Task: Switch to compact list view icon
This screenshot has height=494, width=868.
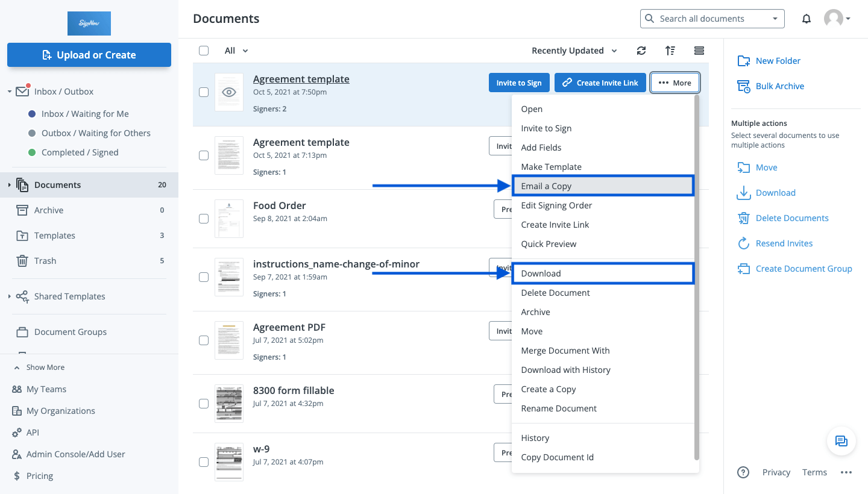Action: click(699, 51)
